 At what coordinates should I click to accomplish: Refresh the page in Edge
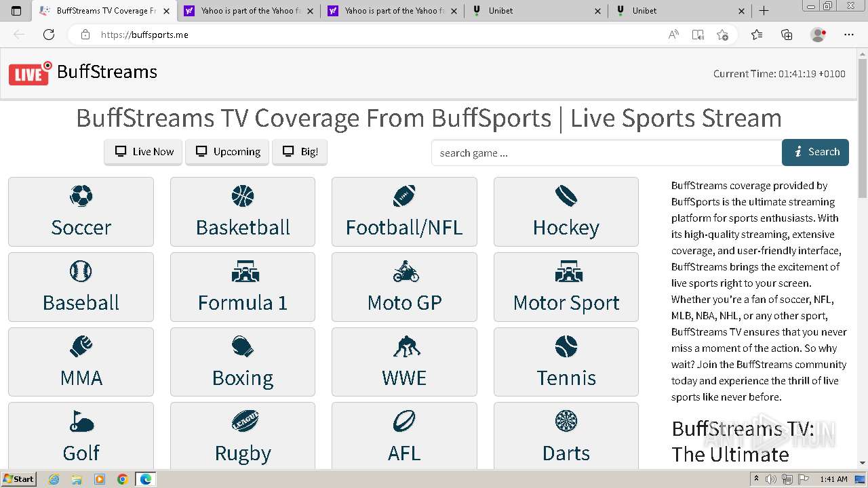click(49, 35)
